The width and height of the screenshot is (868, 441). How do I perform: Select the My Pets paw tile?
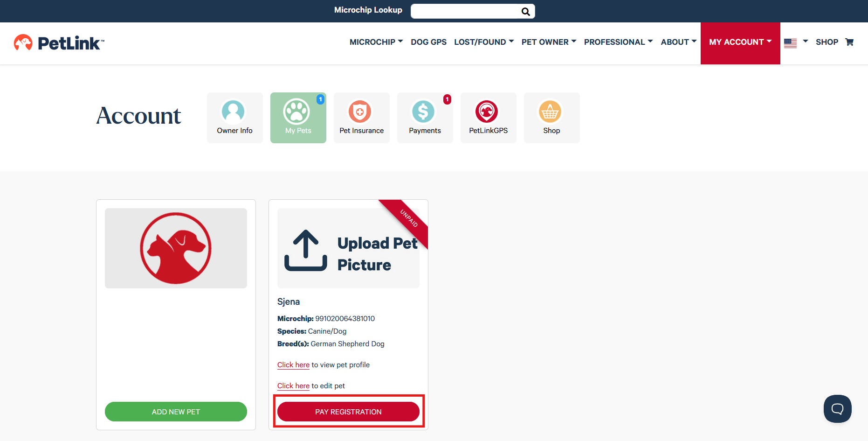point(298,118)
